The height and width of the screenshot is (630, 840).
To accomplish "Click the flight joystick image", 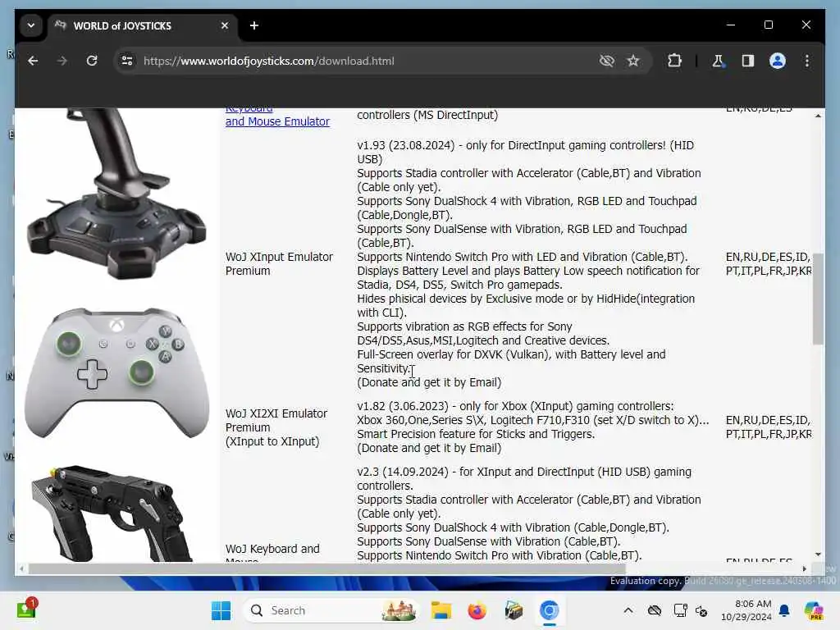I will tap(116, 194).
